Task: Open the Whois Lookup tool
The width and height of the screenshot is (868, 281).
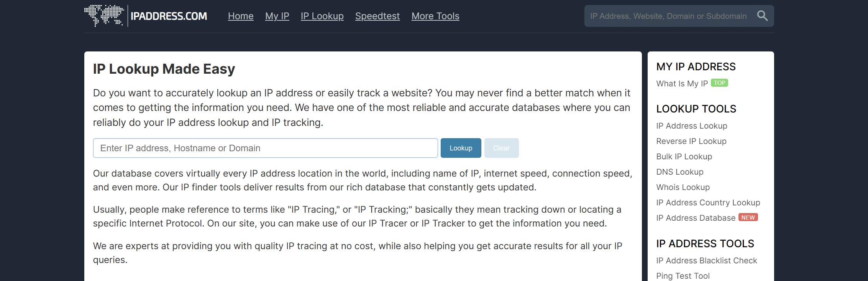Action: (x=683, y=187)
